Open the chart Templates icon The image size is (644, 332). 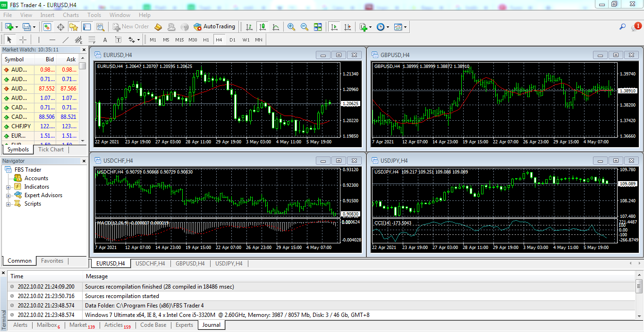[x=398, y=27]
